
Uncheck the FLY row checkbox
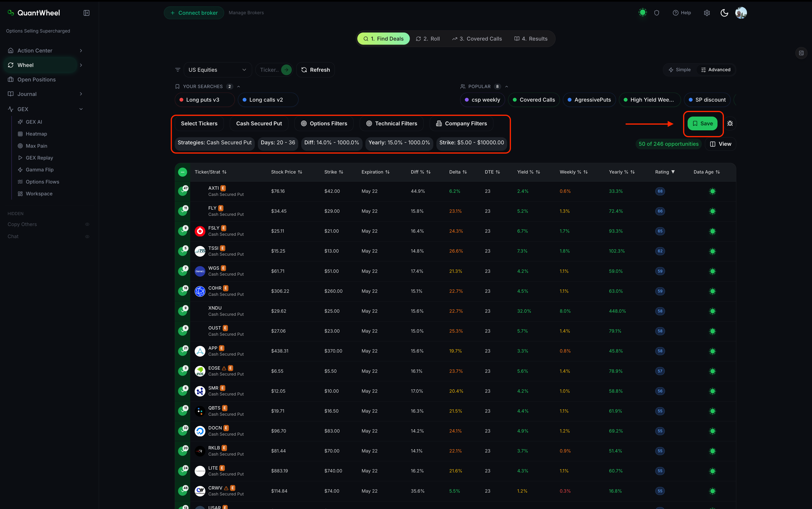(183, 211)
